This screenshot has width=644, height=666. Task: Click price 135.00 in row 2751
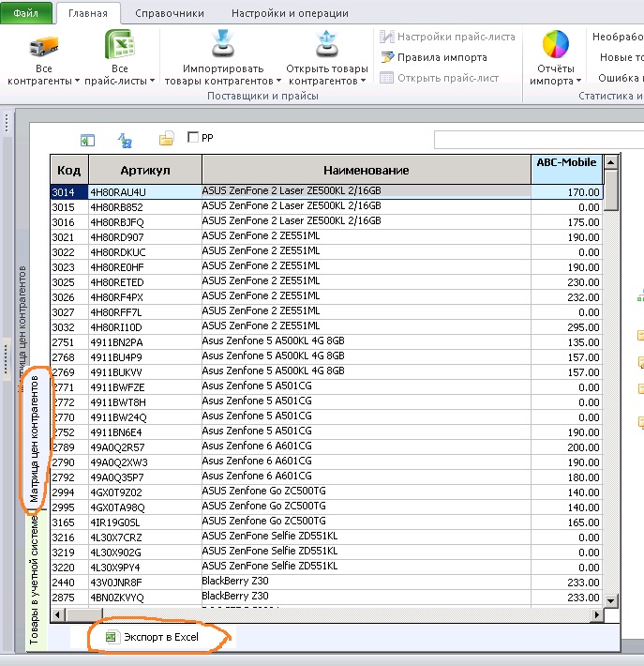click(566, 342)
